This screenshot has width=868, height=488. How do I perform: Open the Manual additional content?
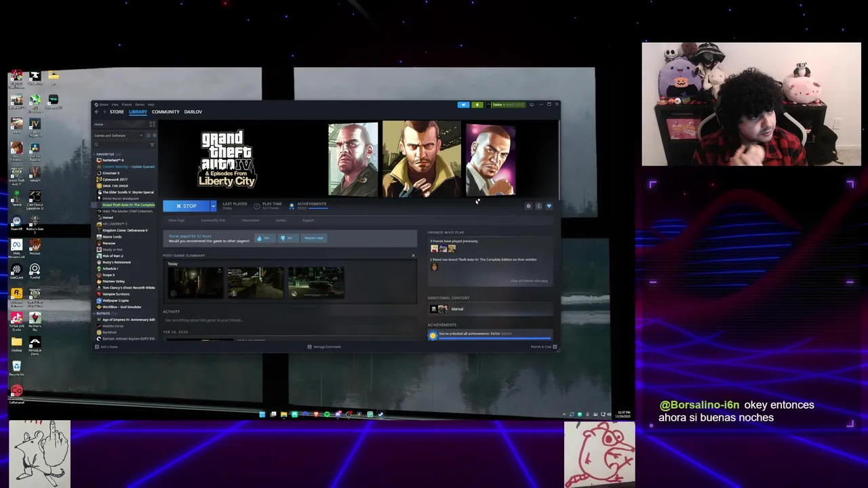click(x=490, y=309)
